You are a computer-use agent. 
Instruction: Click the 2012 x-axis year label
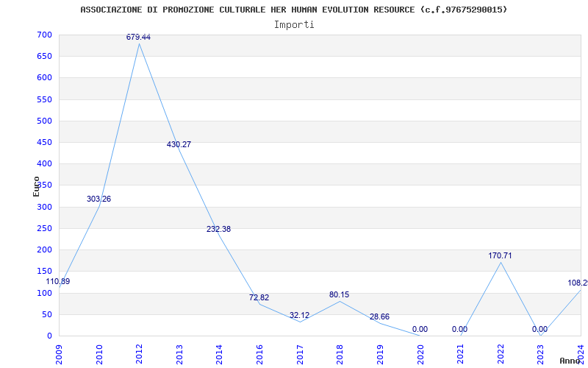(139, 355)
